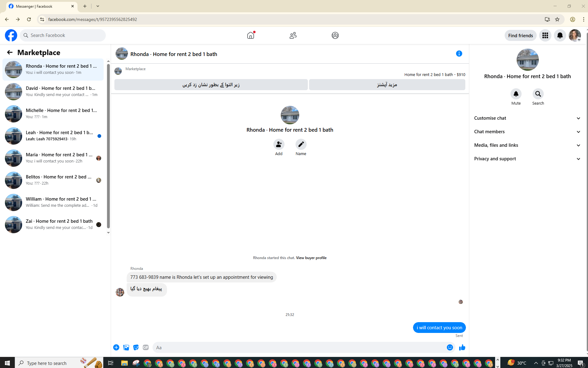Click the large listing photo in right panel
588x368 pixels.
pyautogui.click(x=528, y=60)
